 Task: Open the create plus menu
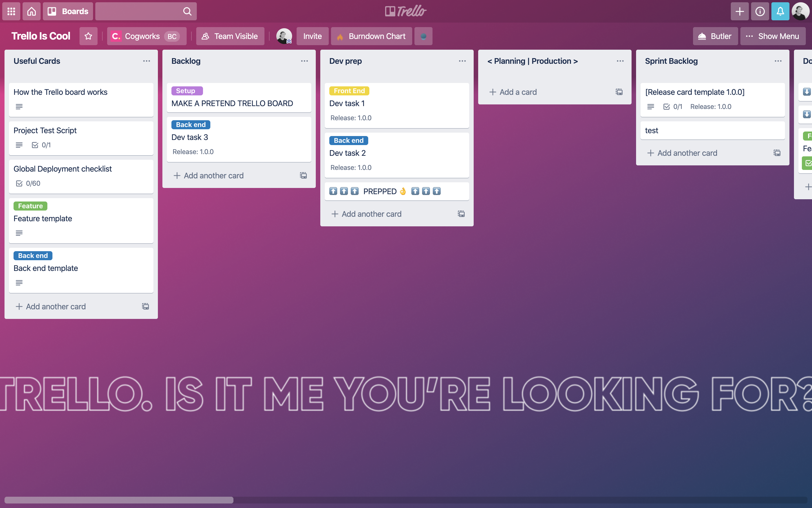740,11
